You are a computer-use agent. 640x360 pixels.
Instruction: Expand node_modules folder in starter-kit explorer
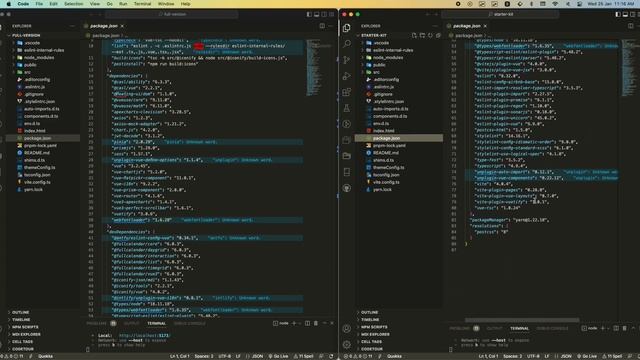coord(388,58)
